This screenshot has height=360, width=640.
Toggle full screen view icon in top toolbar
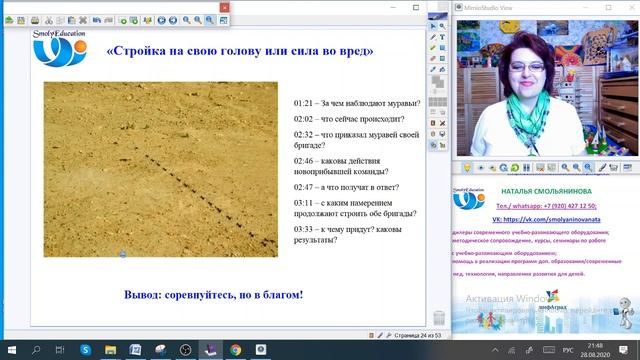click(223, 20)
